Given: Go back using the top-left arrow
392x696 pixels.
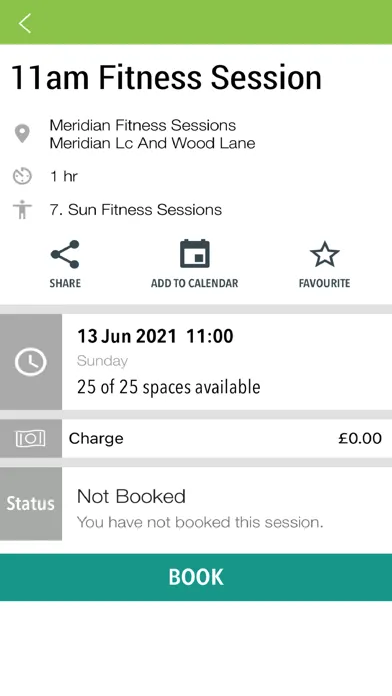Looking at the screenshot, I should coord(25,23).
